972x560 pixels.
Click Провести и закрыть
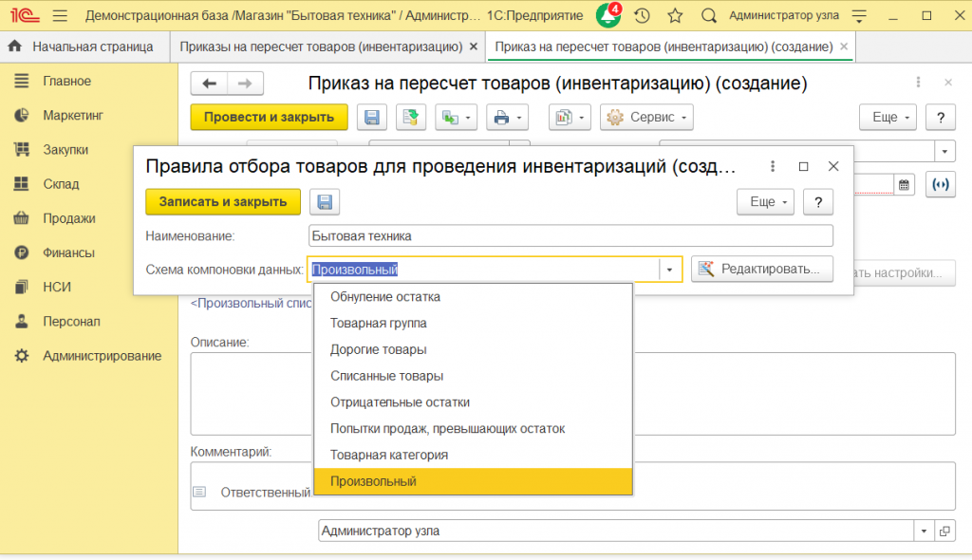pyautogui.click(x=269, y=117)
